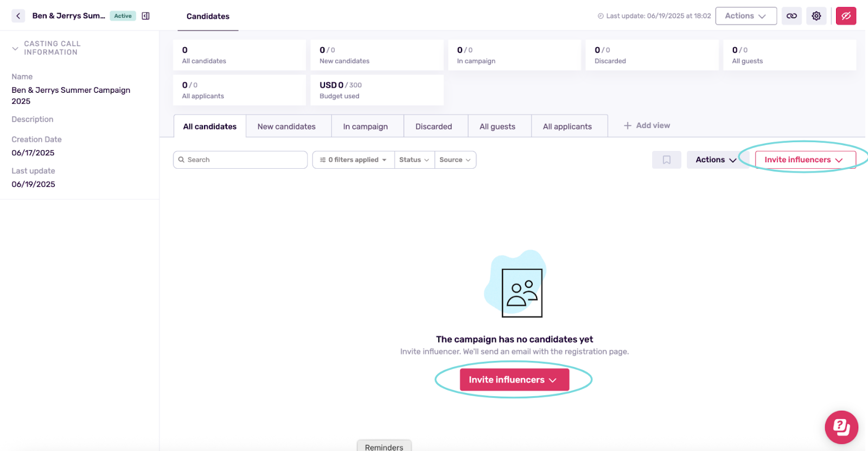Open the help chat bubble icon
Screen dimensions: 868x451
point(841,427)
